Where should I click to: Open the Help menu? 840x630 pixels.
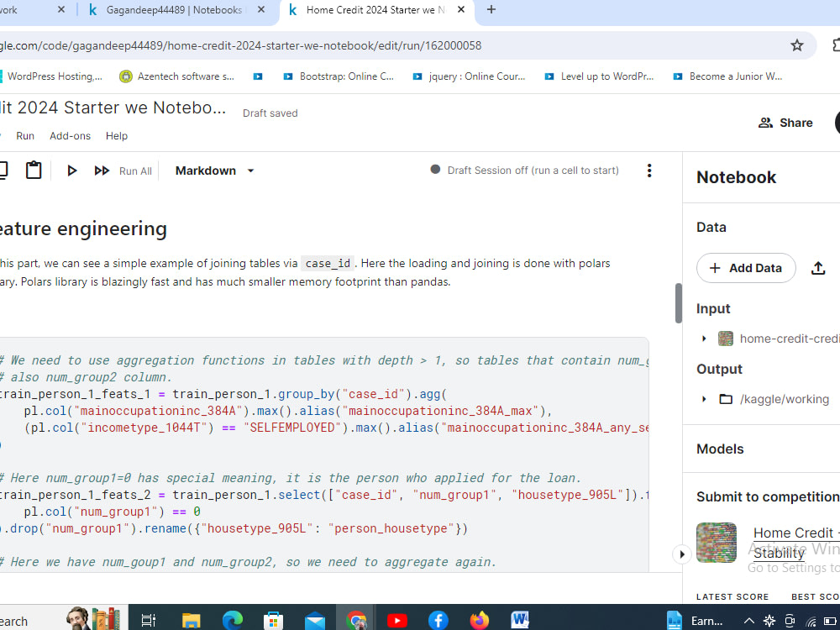tap(117, 136)
